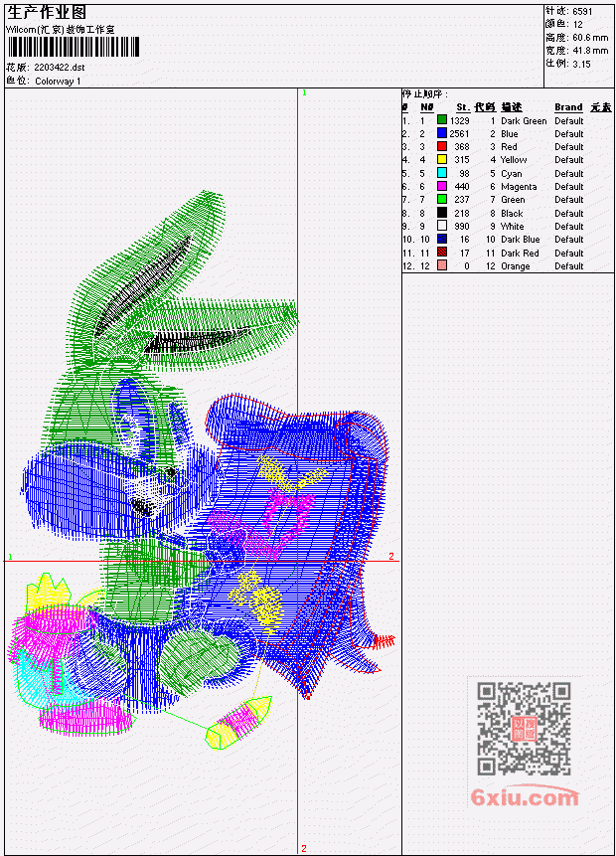Select the Blue swatch in row 2
Image resolution: width=616 pixels, height=856 pixels.
(x=442, y=133)
